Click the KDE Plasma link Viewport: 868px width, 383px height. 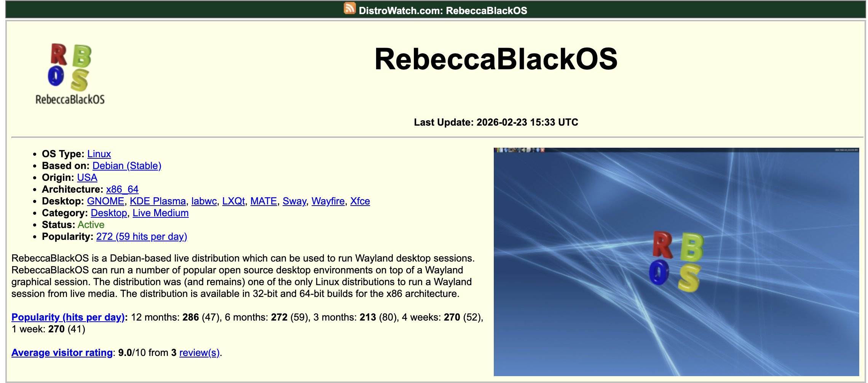point(158,201)
